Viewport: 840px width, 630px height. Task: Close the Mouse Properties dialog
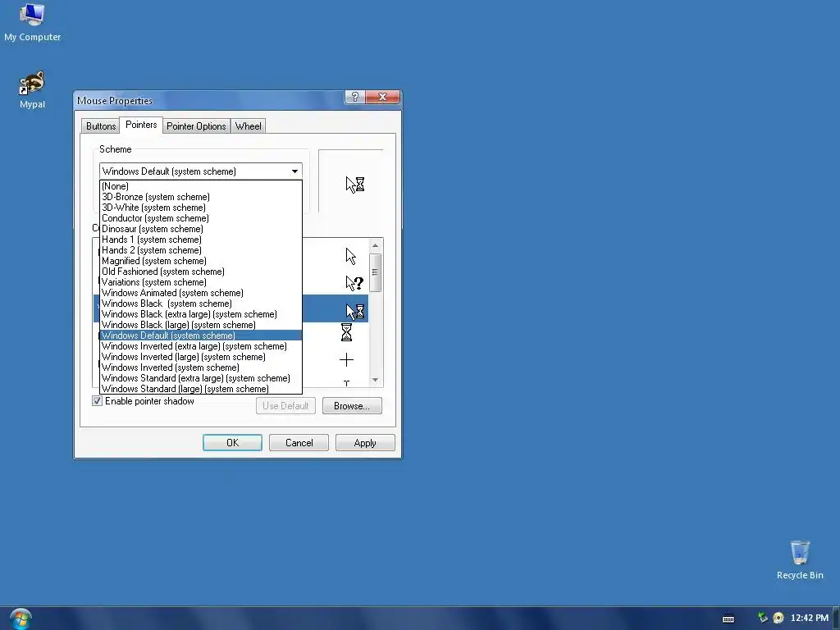[x=382, y=97]
